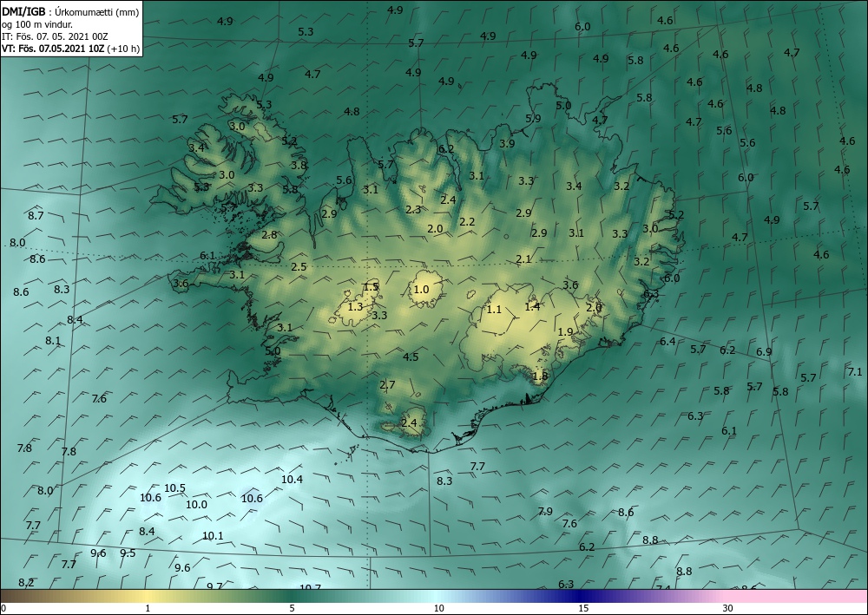
Task: Select the 3.9 value on the north coast
Action: (507, 144)
